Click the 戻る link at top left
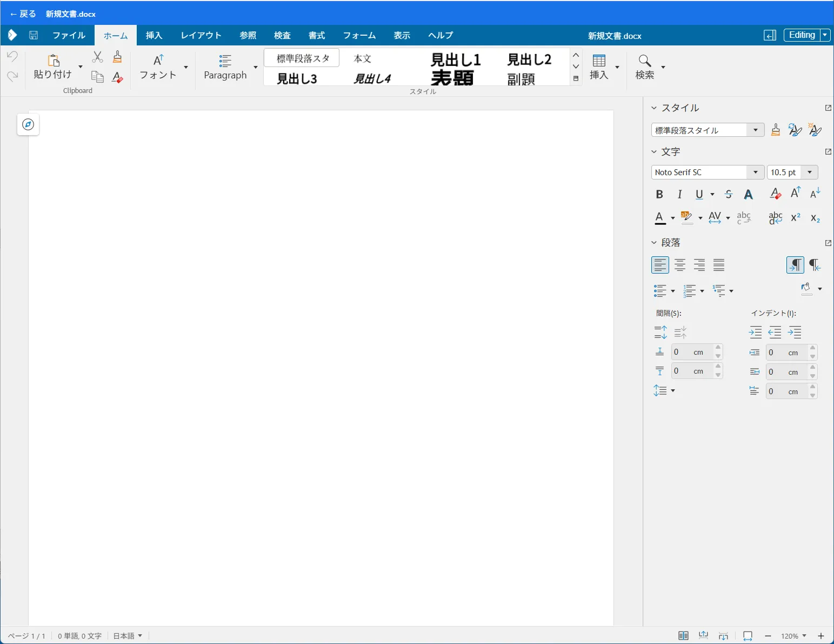 [x=22, y=14]
